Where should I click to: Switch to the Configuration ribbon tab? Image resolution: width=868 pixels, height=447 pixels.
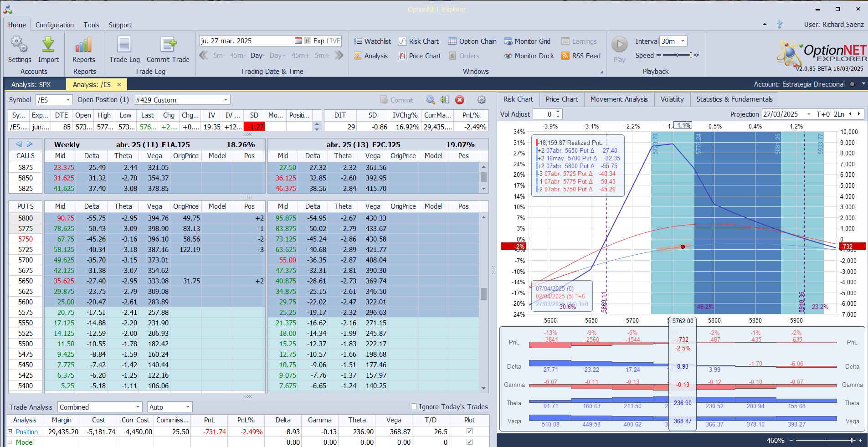[x=55, y=25]
